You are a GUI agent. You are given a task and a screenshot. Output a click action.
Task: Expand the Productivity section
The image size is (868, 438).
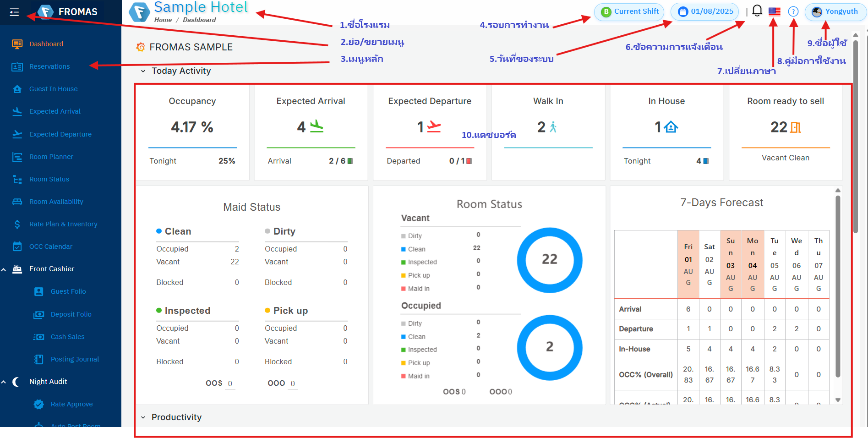tap(143, 417)
